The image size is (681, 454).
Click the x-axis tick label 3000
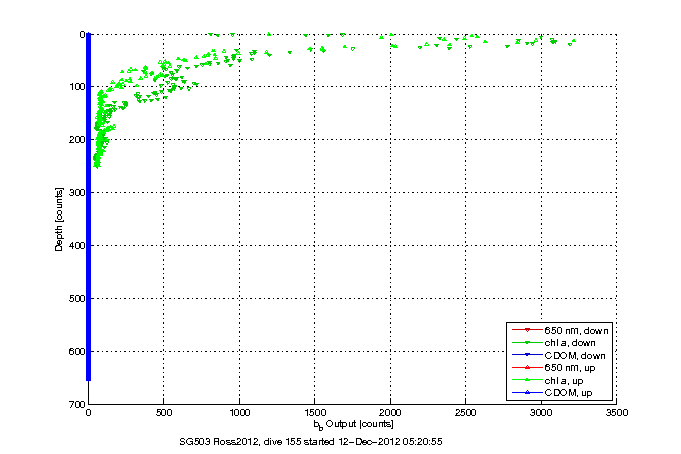click(x=541, y=413)
